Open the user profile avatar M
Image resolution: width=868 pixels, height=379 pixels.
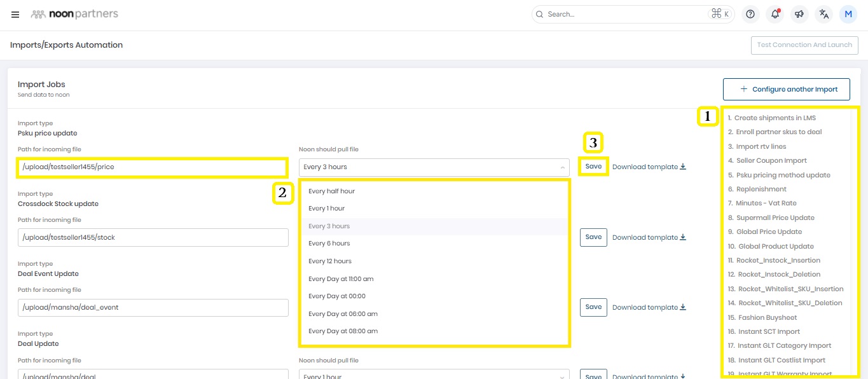[x=848, y=14]
